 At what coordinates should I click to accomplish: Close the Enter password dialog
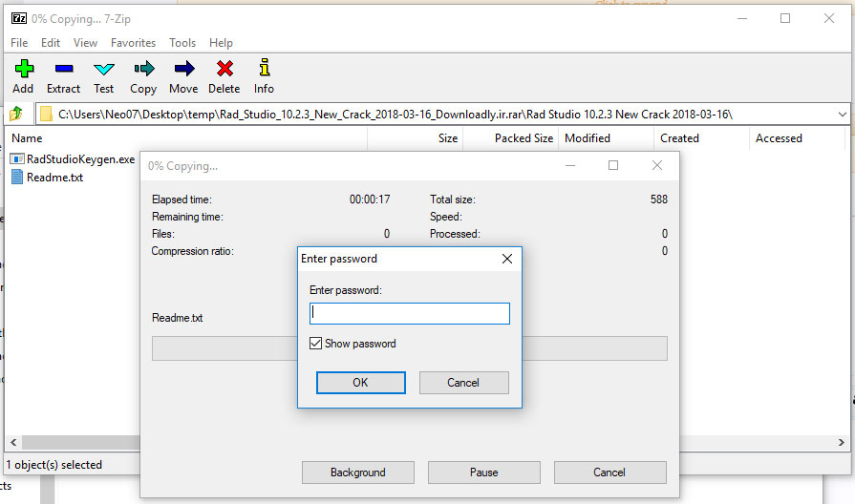click(507, 259)
